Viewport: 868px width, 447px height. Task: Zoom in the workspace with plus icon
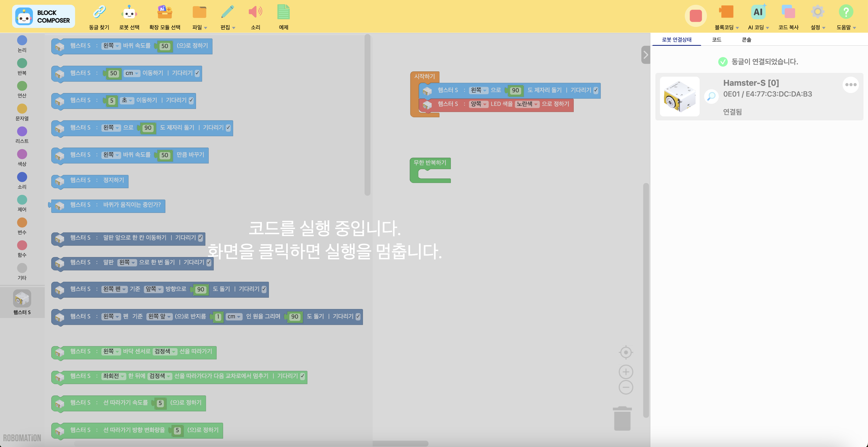[x=626, y=372]
